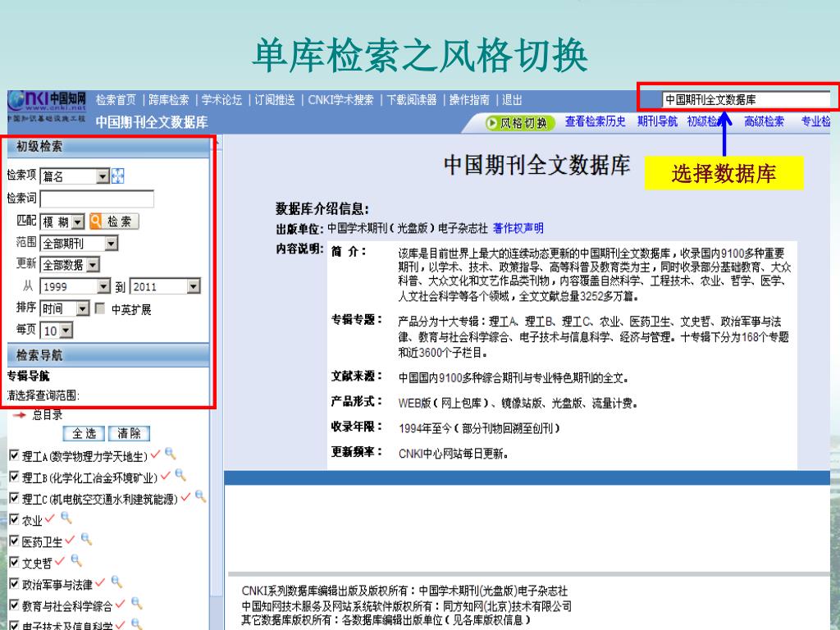The width and height of the screenshot is (840, 630).
Task: Open the 著作权声明 link
Action: (518, 228)
